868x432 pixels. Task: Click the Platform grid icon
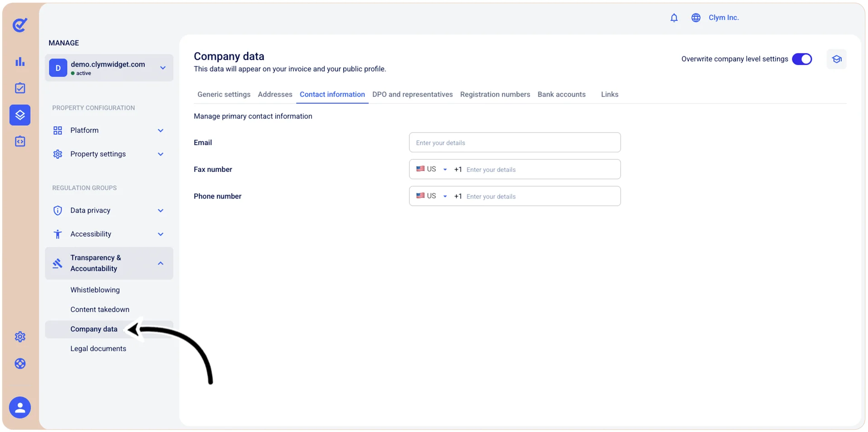58,130
